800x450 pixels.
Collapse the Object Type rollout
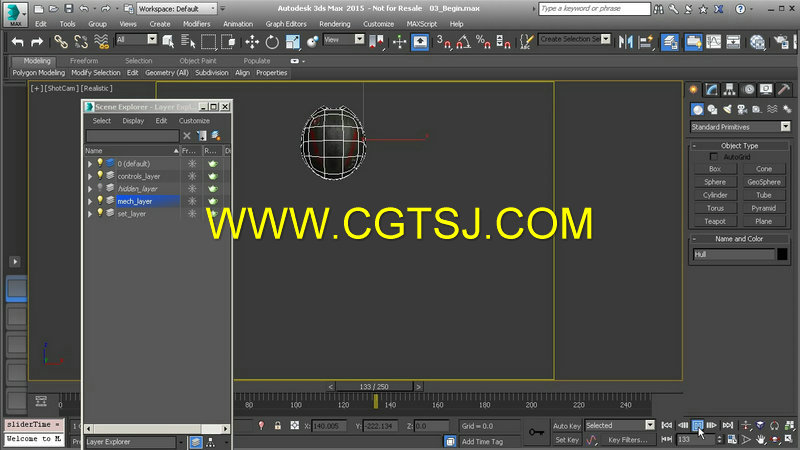coord(739,145)
